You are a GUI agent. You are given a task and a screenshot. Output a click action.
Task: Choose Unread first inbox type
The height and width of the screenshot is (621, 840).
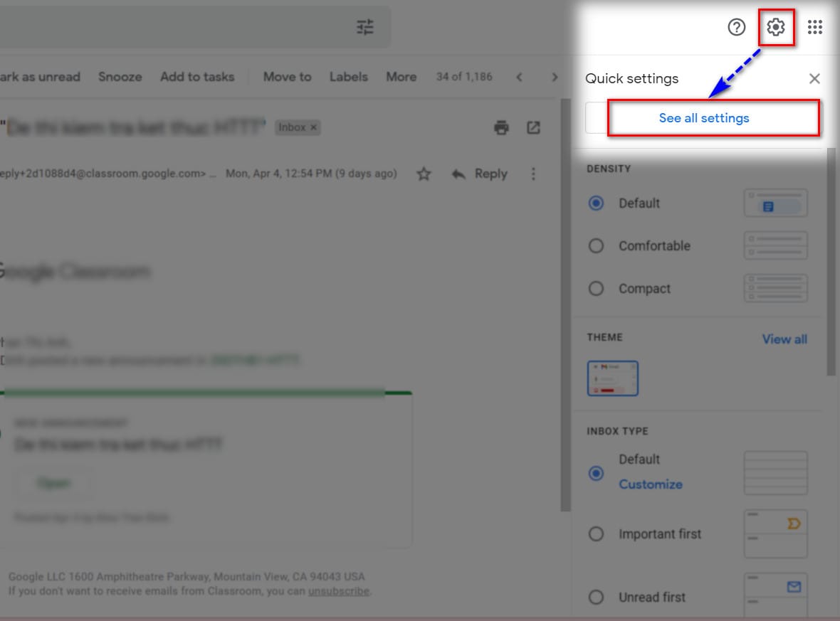[596, 597]
